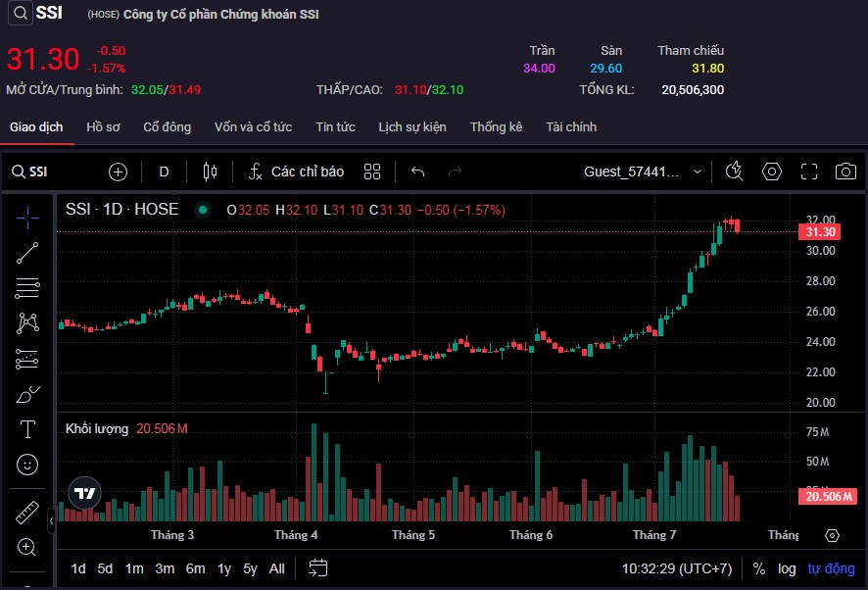Screen dimensions: 868x590
Task: Select the crosshair cursor tool
Action: [27, 217]
